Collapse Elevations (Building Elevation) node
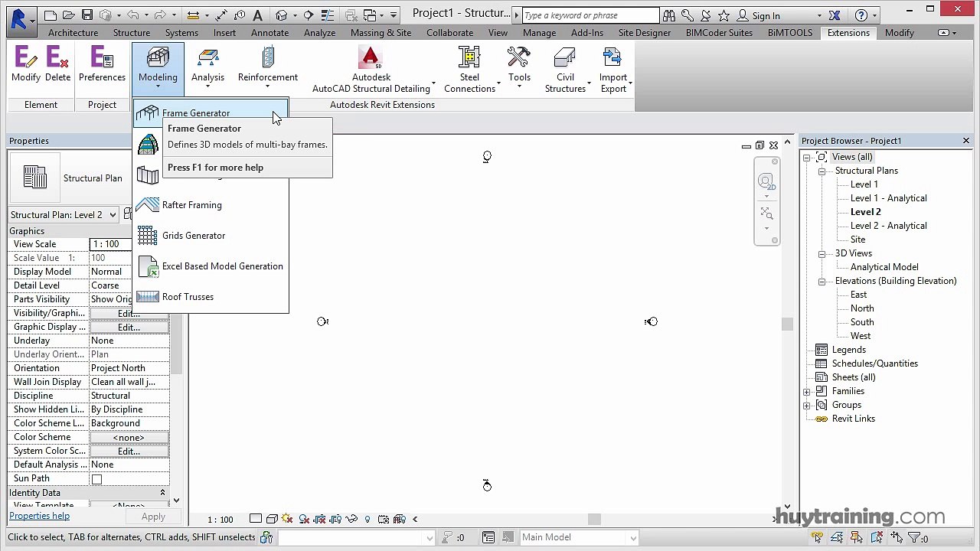The width and height of the screenshot is (980, 551). pos(822,281)
